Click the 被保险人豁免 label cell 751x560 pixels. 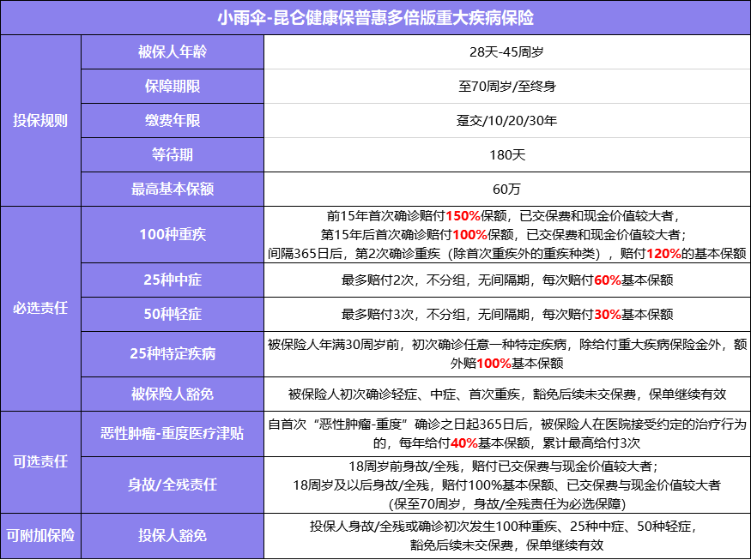[173, 394]
